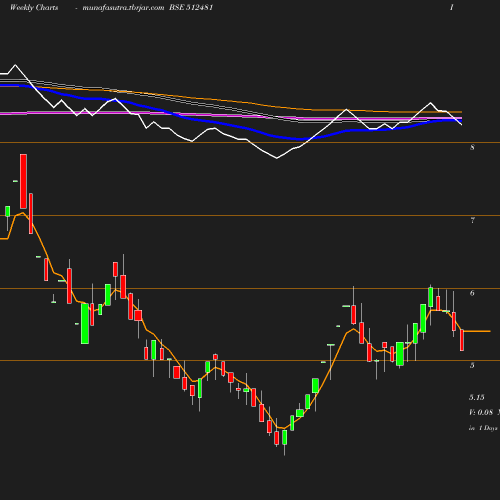Select the price axis label '8'
500x500 pixels.
tap(472, 147)
